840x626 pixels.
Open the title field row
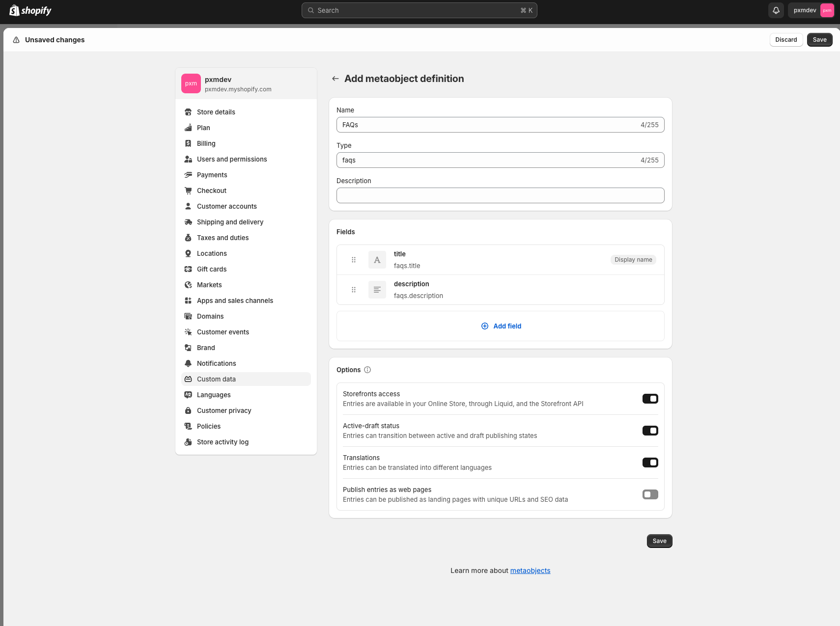point(501,260)
